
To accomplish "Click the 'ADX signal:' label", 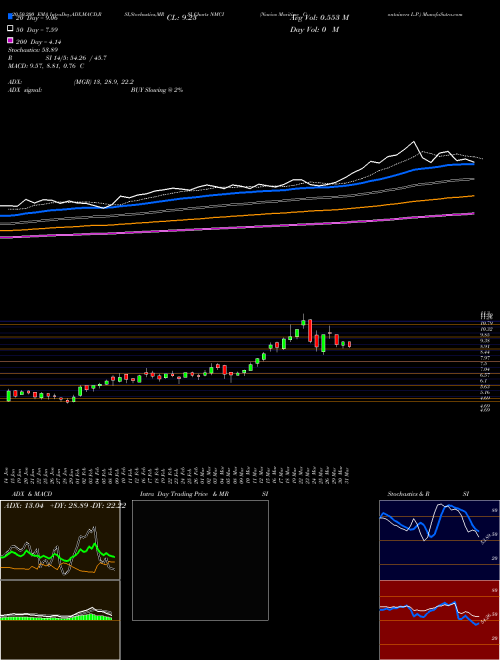I will tap(24, 90).
